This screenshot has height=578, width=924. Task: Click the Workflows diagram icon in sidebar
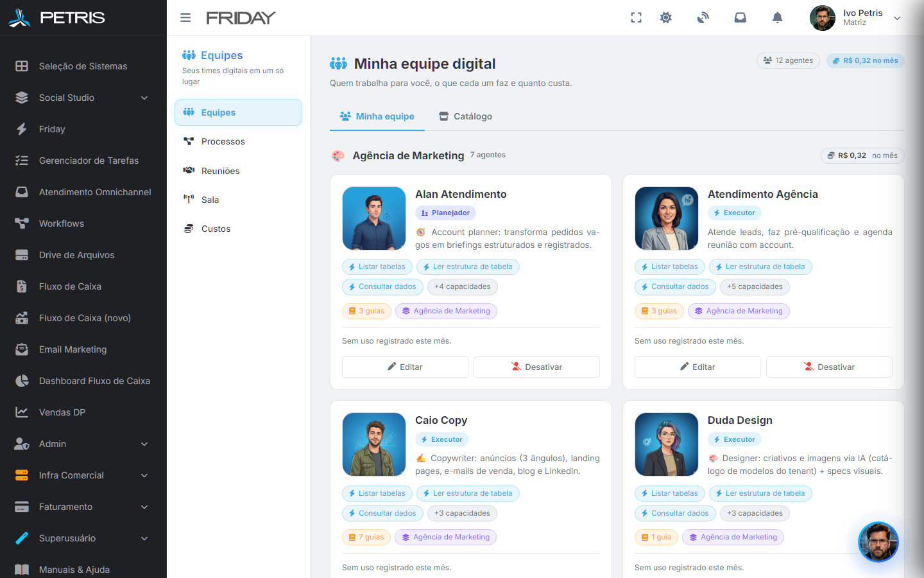point(22,223)
